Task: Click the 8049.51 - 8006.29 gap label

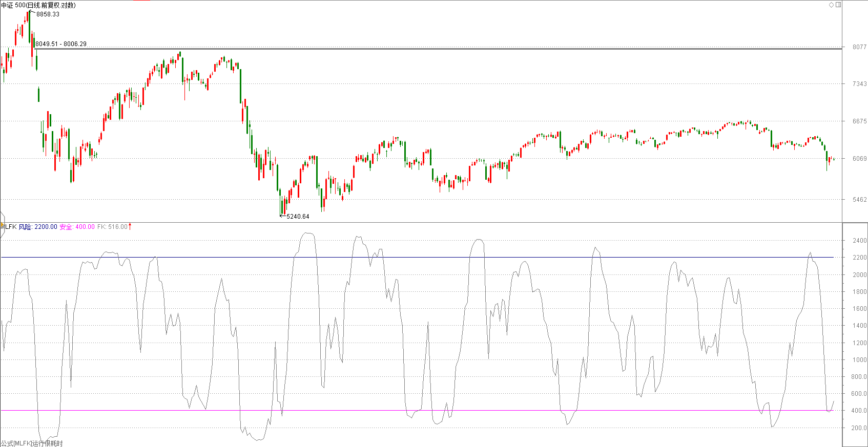Action: [61, 44]
